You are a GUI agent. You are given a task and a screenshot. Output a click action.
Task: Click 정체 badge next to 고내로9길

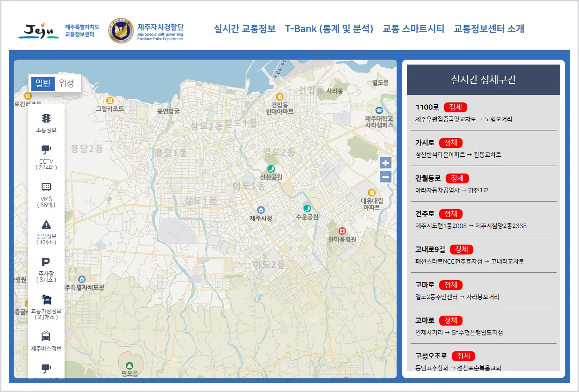tap(462, 249)
